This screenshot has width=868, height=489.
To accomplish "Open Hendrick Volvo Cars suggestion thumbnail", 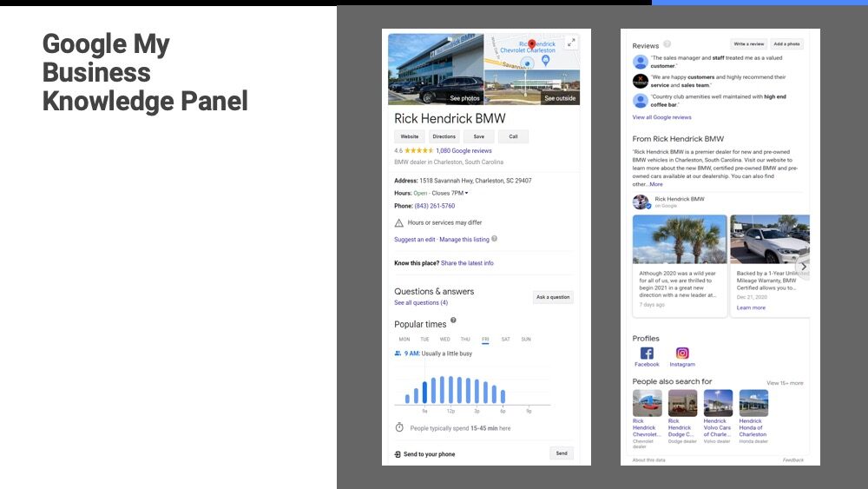I will point(718,403).
